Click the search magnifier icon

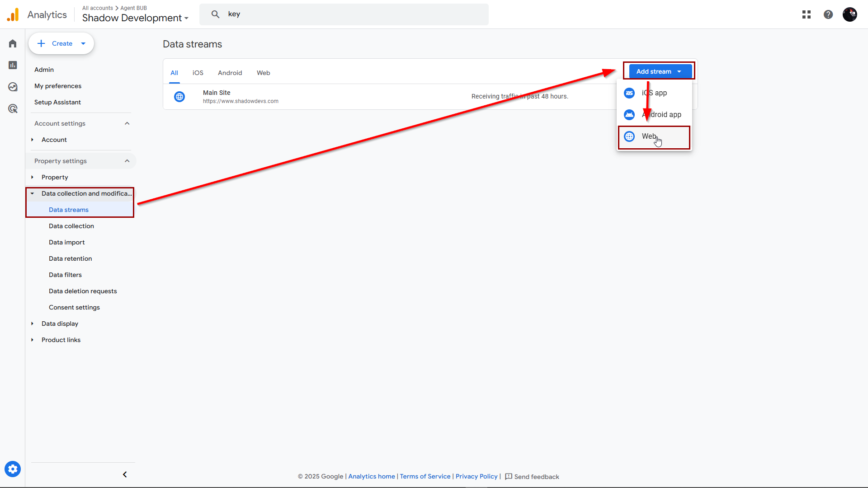[216, 14]
